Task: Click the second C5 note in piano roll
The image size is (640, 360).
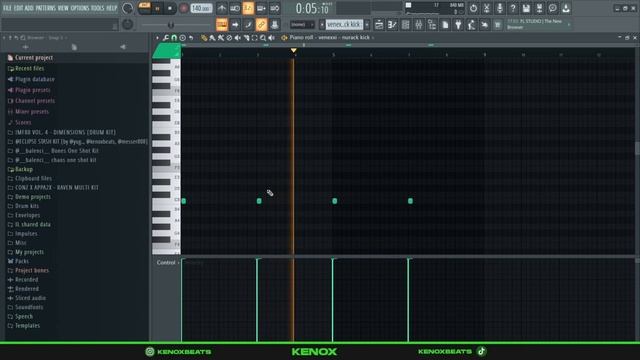Action: click(x=259, y=201)
